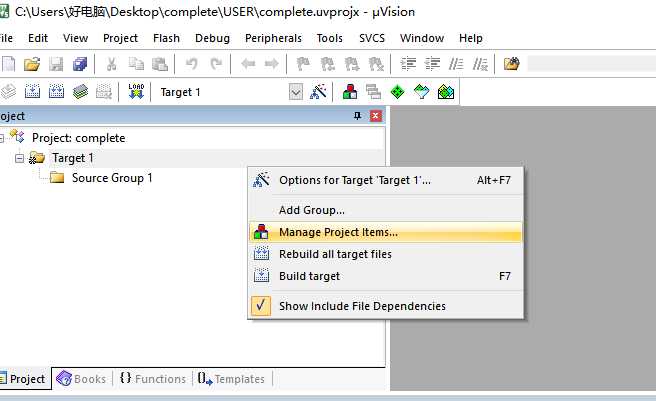Open Manage Project Items toolbar icon
This screenshot has width=656, height=401.
pyautogui.click(x=350, y=91)
